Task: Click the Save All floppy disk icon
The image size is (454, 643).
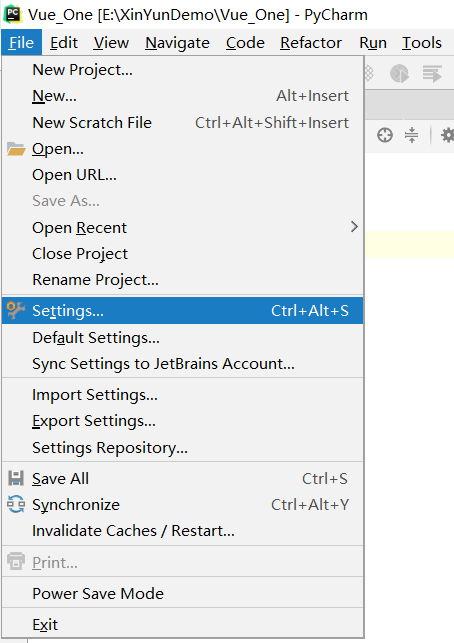Action: coord(16,479)
